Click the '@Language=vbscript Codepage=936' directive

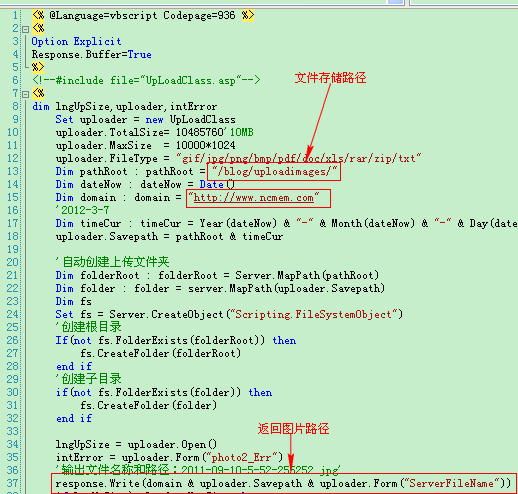tap(142, 16)
